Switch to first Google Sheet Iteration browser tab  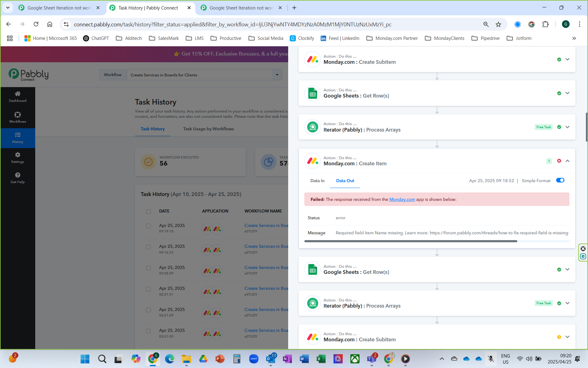59,8
